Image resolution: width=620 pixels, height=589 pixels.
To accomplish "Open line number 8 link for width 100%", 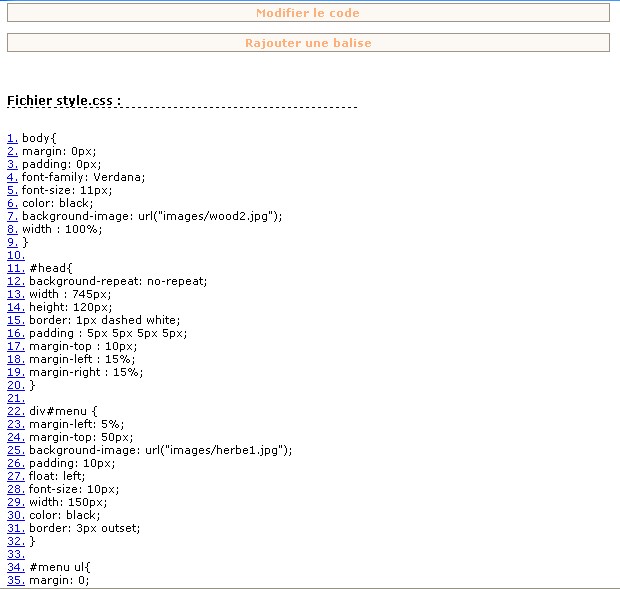I will [x=12, y=229].
